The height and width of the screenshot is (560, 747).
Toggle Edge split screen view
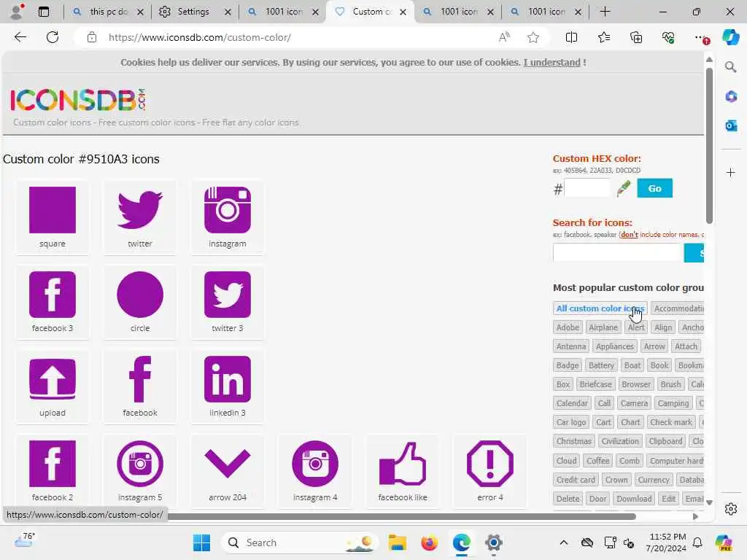point(571,37)
